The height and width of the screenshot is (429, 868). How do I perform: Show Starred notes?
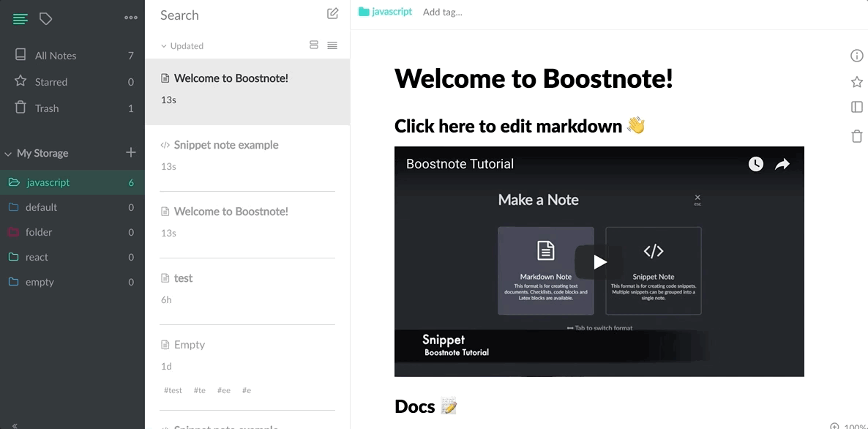(x=72, y=82)
